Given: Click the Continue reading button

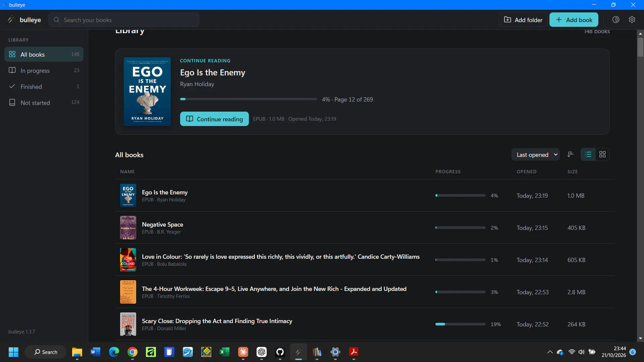Looking at the screenshot, I should (x=214, y=119).
